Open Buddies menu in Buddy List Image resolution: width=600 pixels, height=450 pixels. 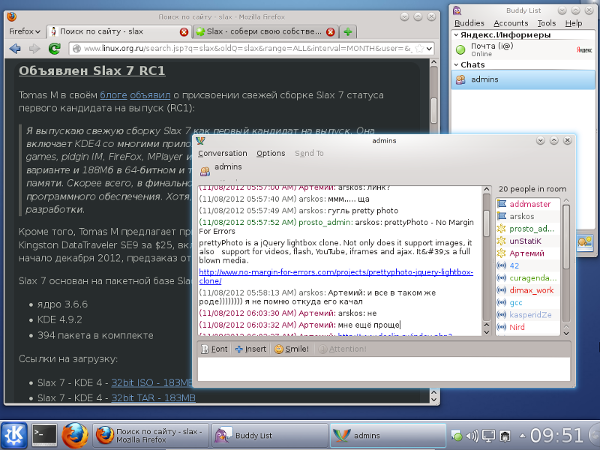point(469,23)
